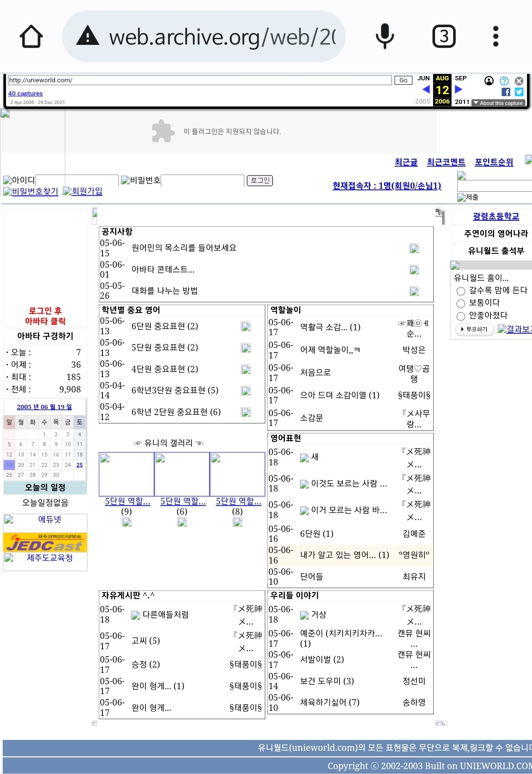532x774 pixels.
Task: Expand About this capture dropdown
Action: coord(498,103)
